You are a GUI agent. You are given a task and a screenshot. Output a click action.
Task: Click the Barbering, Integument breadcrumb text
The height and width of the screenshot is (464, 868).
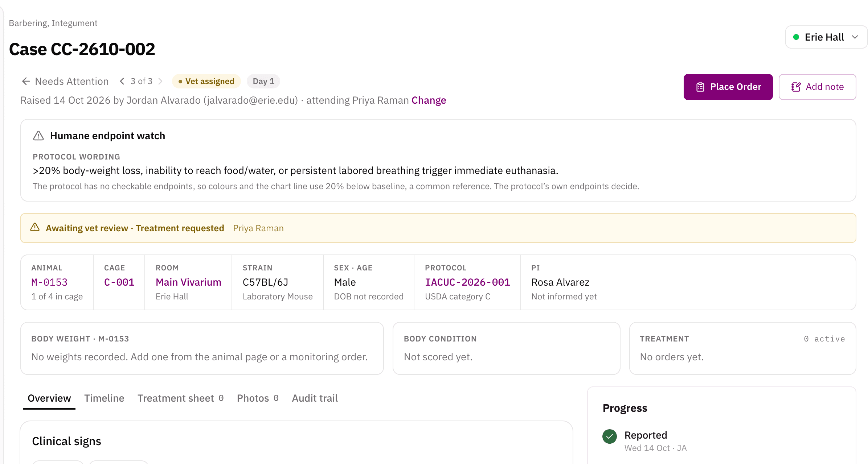53,23
